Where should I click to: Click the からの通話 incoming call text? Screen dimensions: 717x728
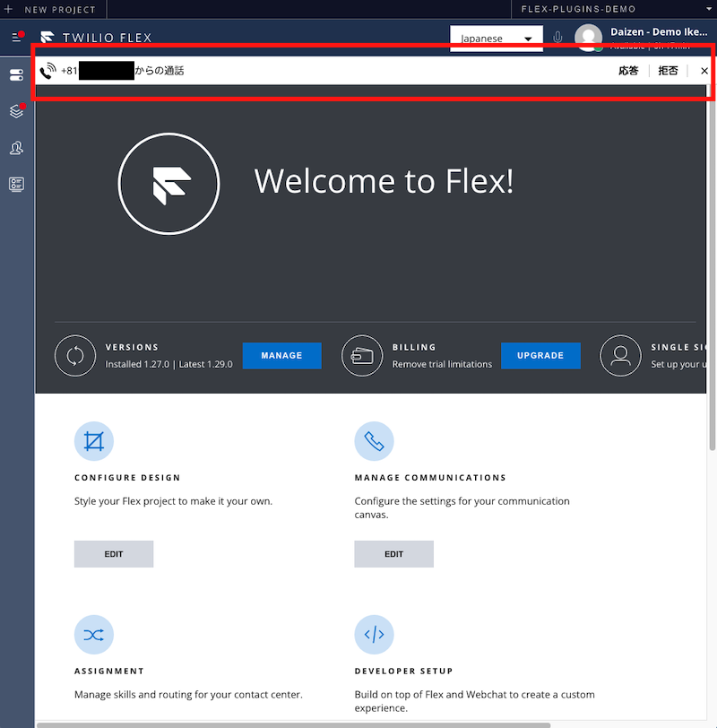click(160, 71)
